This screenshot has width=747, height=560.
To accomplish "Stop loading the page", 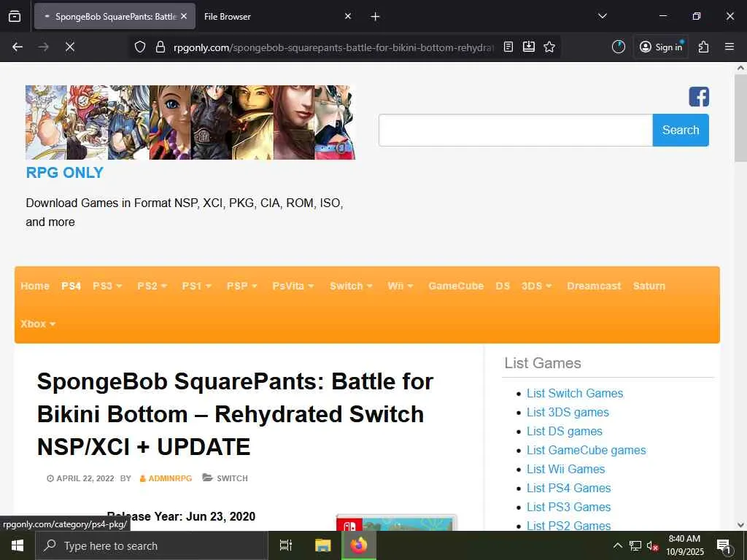I will click(69, 47).
